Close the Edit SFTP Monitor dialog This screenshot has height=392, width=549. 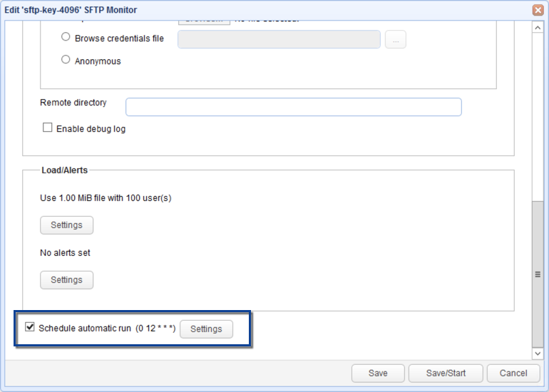click(x=538, y=10)
